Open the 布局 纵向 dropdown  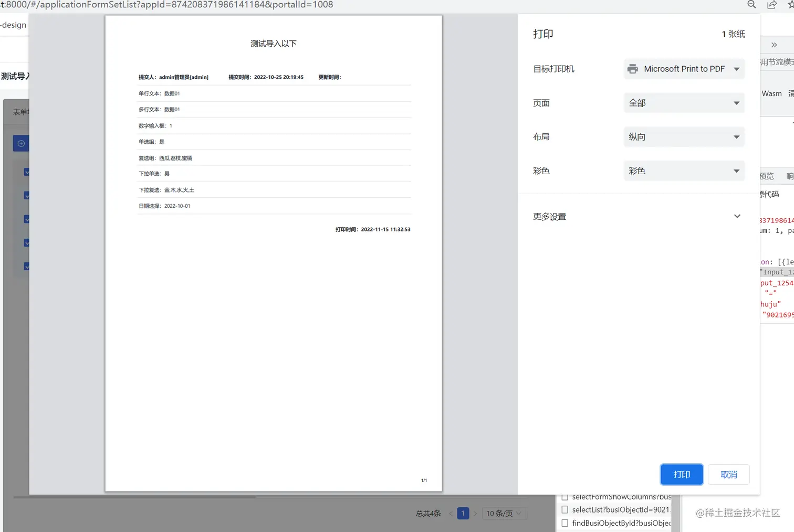pos(684,136)
